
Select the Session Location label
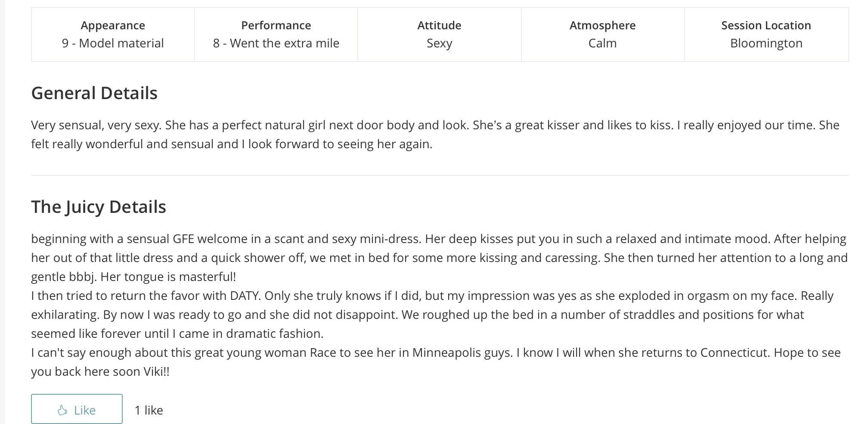(766, 25)
